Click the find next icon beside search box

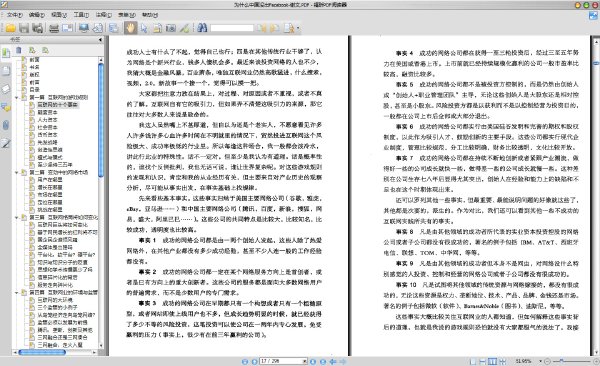point(275,28)
